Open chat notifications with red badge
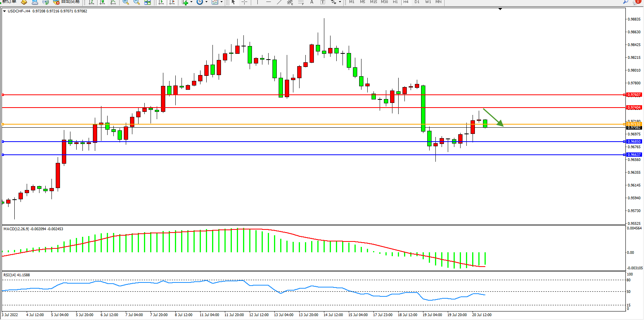 tap(636, 2)
